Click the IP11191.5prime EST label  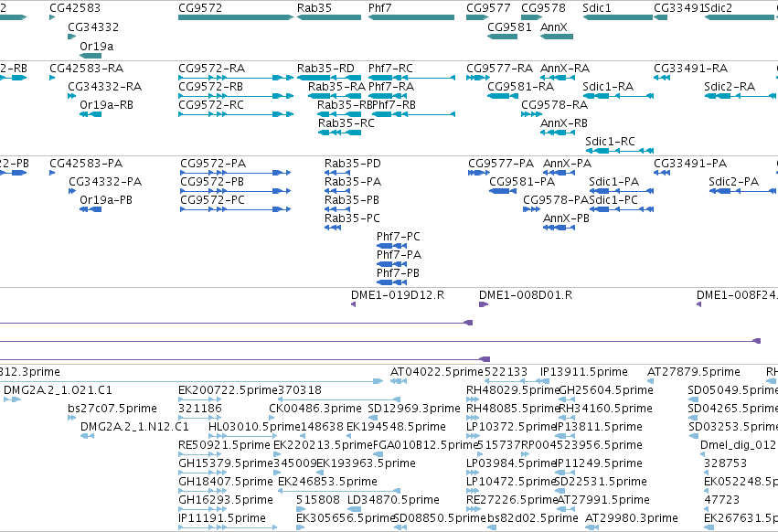pos(222,518)
